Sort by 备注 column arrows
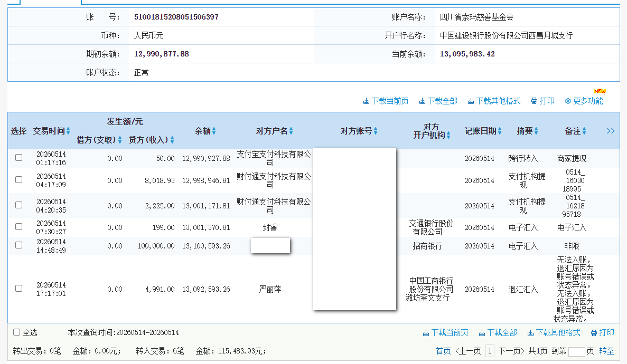The image size is (627, 364). [x=584, y=131]
